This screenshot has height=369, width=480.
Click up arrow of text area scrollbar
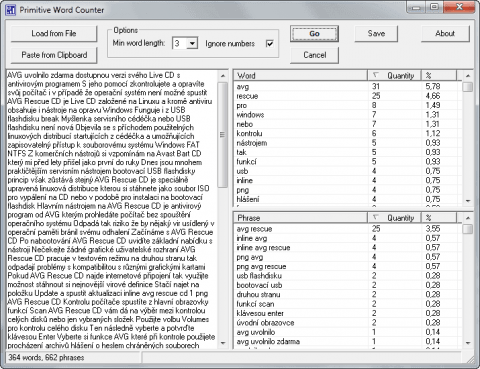pos(223,76)
